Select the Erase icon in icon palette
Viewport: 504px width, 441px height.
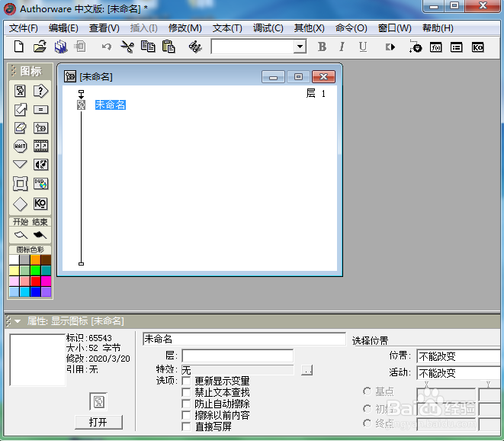pyautogui.click(x=20, y=127)
